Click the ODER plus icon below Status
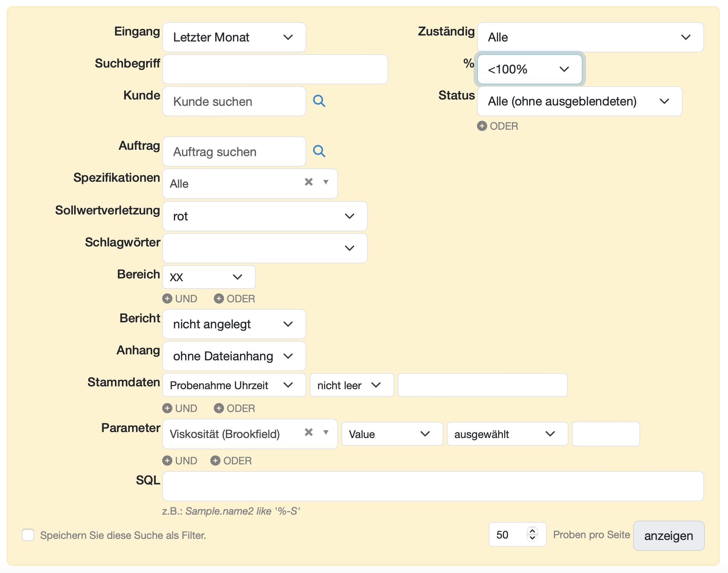 click(482, 126)
